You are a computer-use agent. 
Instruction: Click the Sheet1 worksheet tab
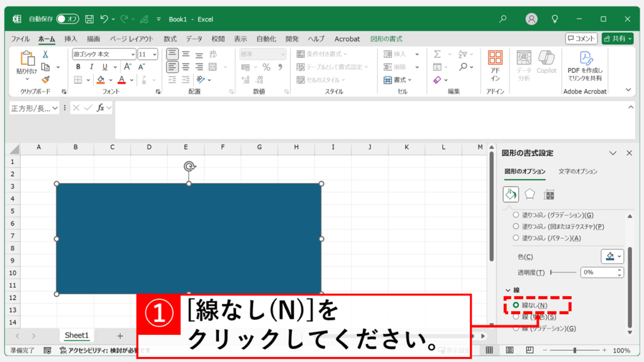(x=77, y=336)
